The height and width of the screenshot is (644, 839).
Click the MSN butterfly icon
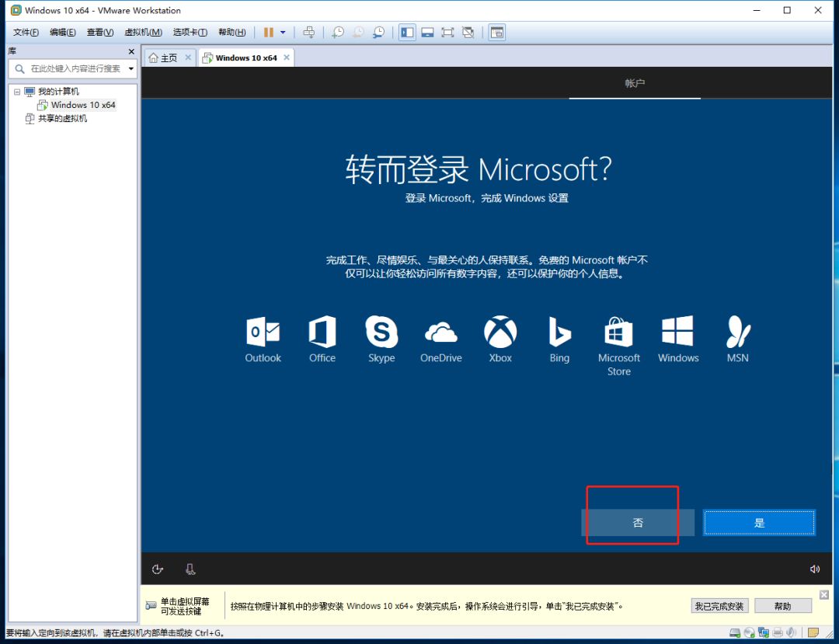click(x=738, y=332)
